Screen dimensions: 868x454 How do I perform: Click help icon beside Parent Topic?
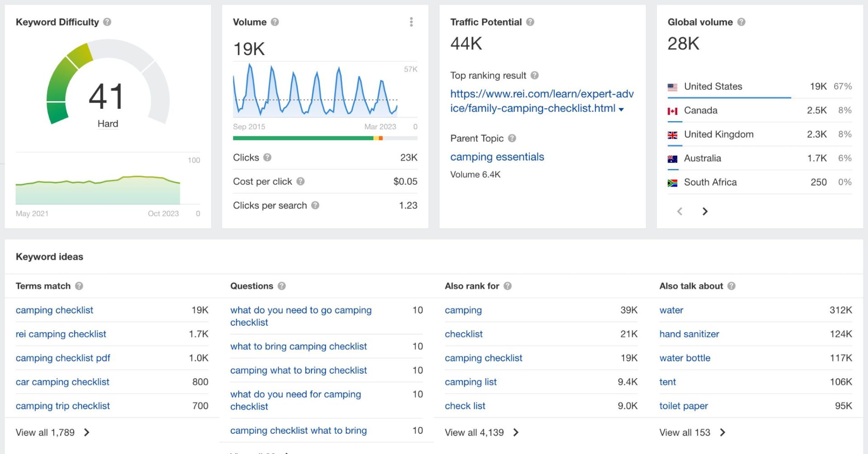coord(512,138)
